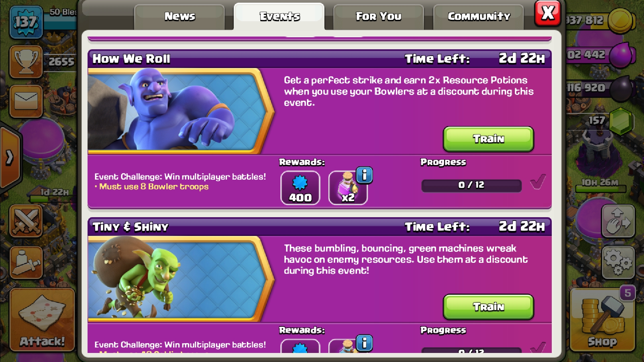Click Train for the Tiny & Shiny event
The image size is (644, 362).
pos(488,307)
